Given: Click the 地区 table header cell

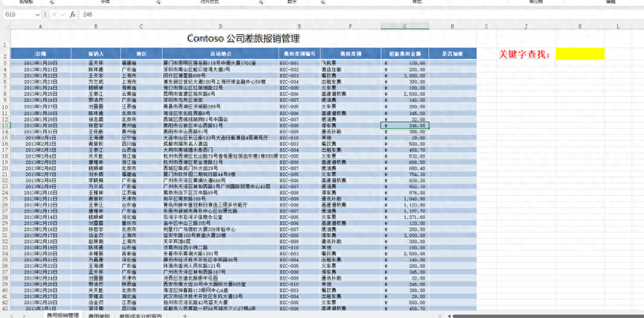Looking at the screenshot, I should [x=141, y=54].
